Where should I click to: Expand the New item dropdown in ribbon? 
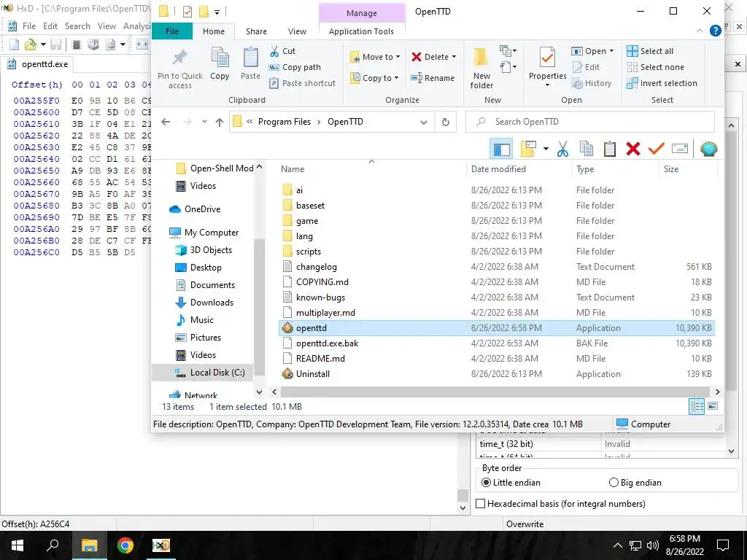(508, 50)
